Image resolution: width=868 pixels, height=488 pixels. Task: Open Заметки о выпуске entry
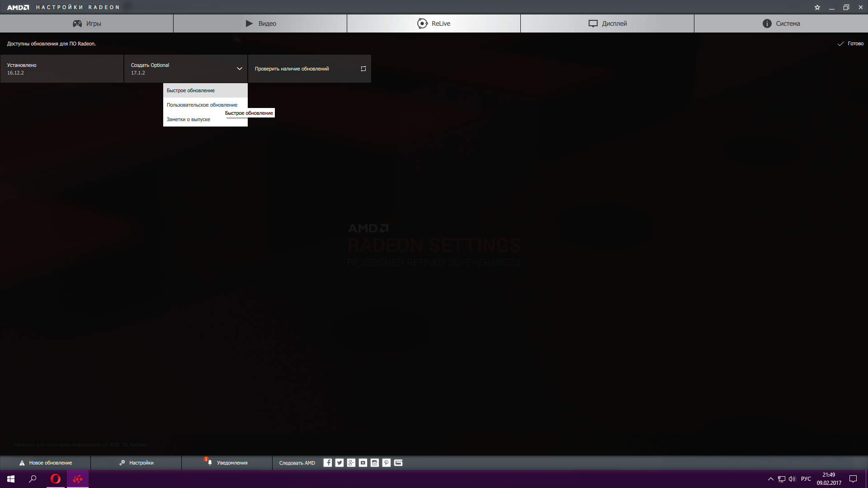point(189,119)
